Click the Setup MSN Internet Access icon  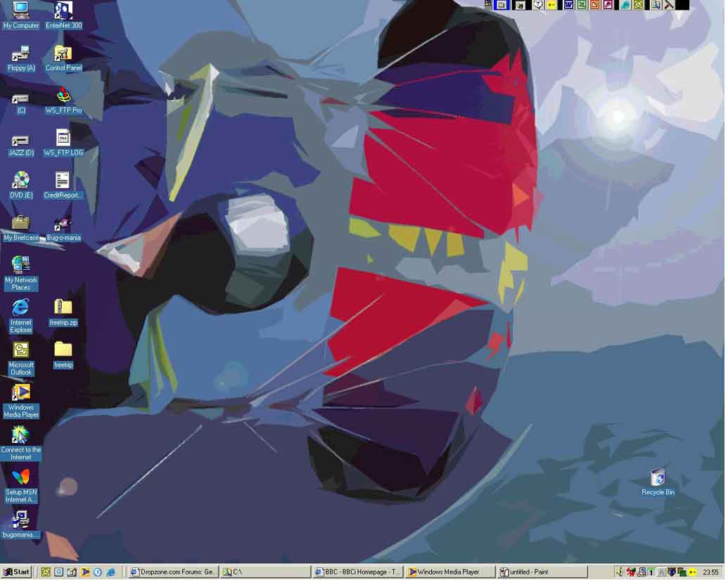(x=21, y=477)
